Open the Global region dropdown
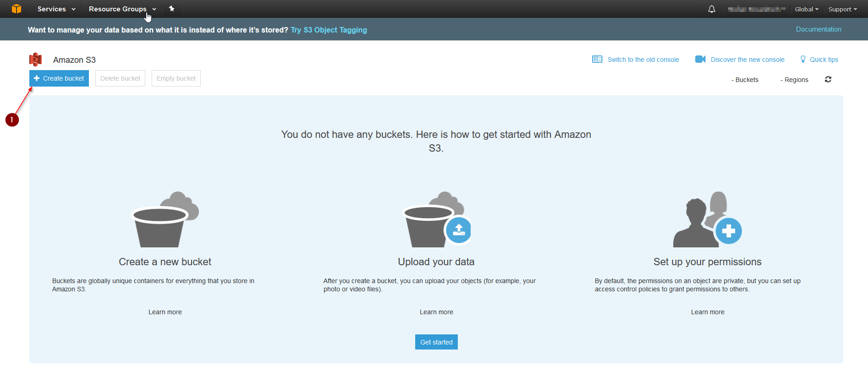This screenshot has height=388, width=868. tap(807, 9)
